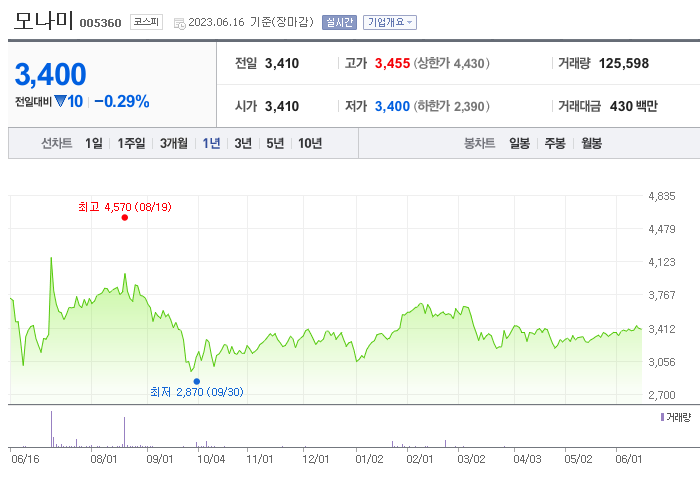Click the 코스피 market badge
Screen dimensions: 700x482
146,22
